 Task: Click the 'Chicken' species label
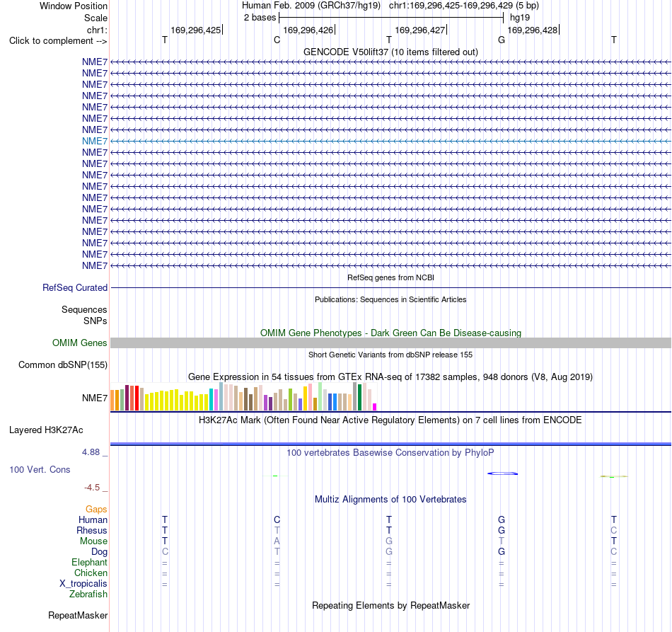(x=91, y=573)
